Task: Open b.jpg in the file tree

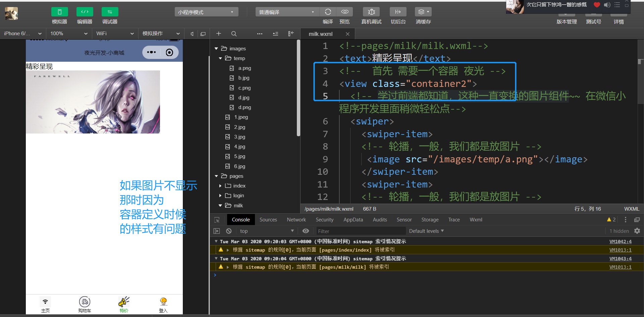Action: pyautogui.click(x=244, y=78)
